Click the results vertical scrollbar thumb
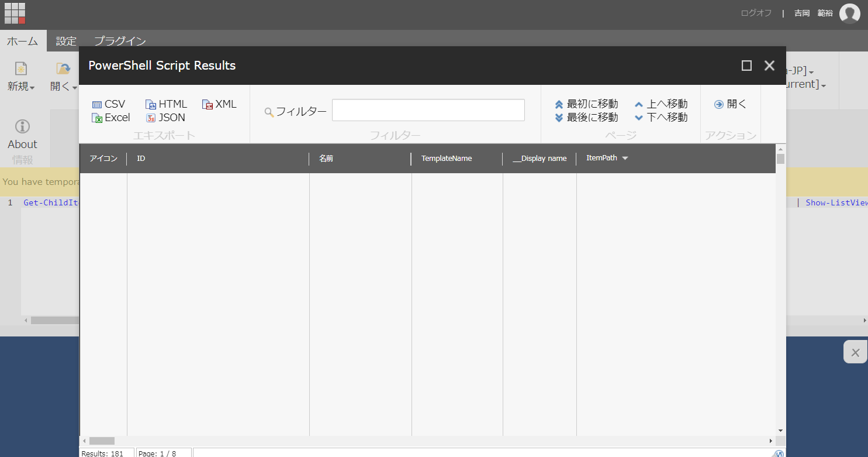This screenshot has height=457, width=868. (780, 159)
